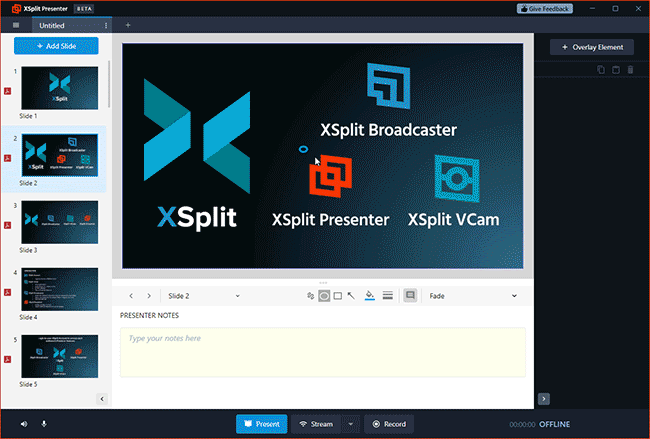Click the 00:00:00 timer text
The width and height of the screenshot is (650, 439).
522,424
